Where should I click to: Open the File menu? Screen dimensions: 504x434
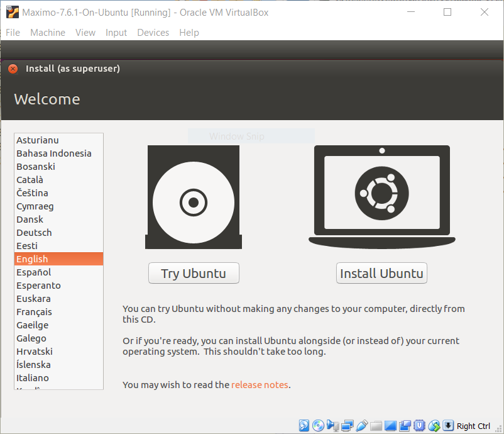(13, 33)
